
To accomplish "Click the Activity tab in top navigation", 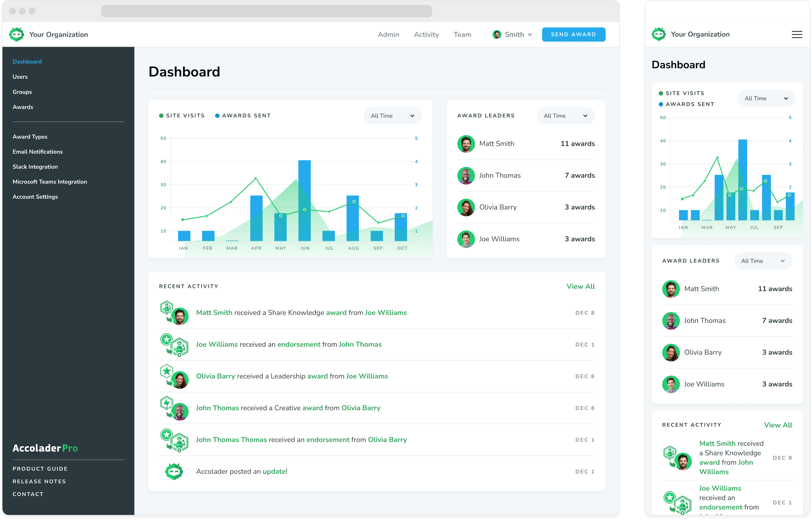I will (426, 34).
